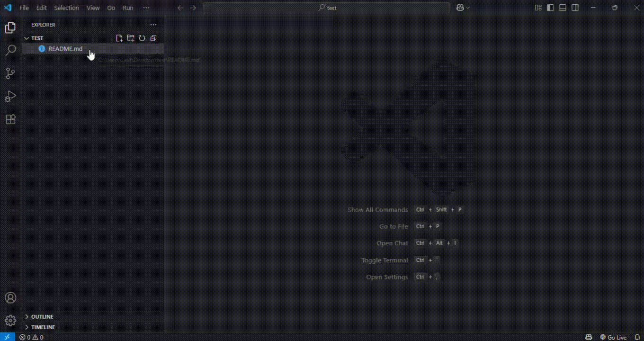The height and width of the screenshot is (341, 644).
Task: Refresh the Explorer file tree
Action: [x=142, y=38]
